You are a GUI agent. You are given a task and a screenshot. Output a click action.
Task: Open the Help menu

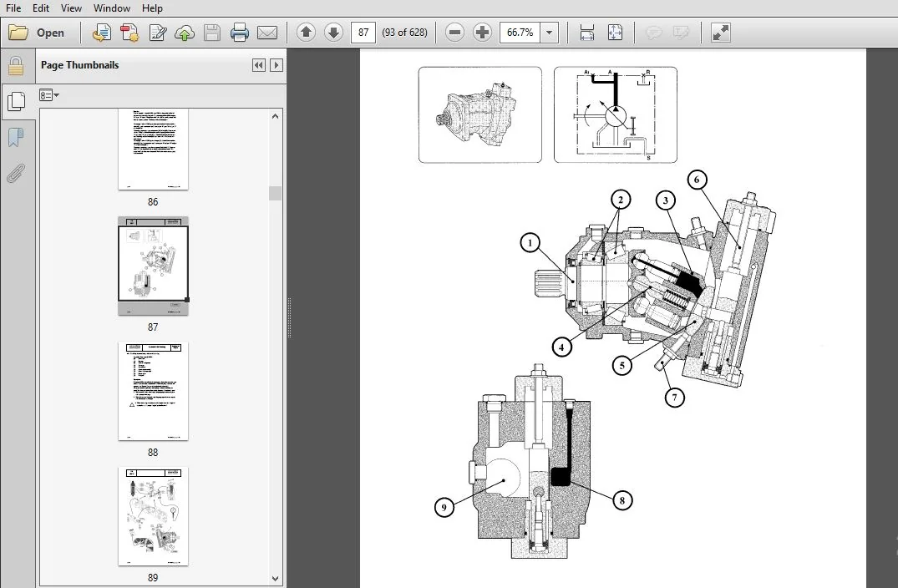(152, 8)
